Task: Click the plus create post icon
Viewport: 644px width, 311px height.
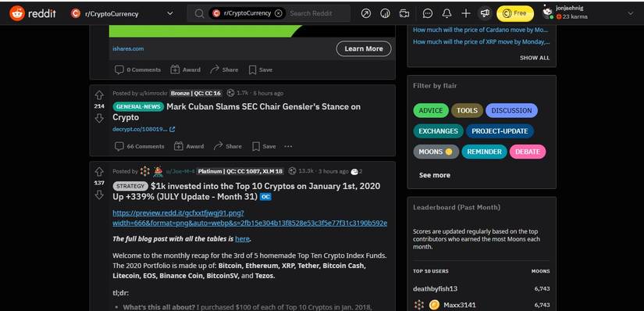Action: (x=466, y=13)
